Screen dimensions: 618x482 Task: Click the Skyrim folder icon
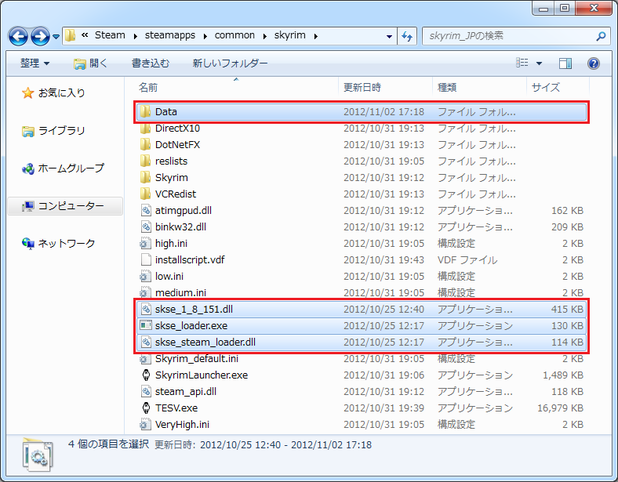coord(145,178)
